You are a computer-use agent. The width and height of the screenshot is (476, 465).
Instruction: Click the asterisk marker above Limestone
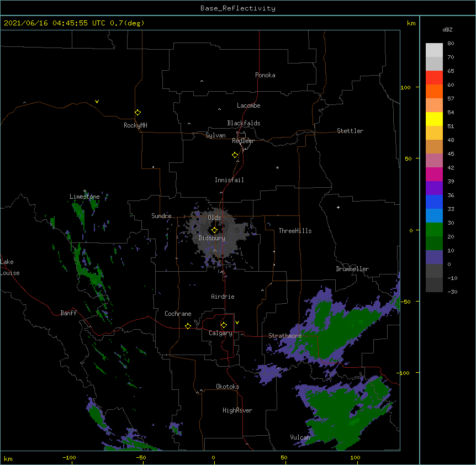pyautogui.click(x=84, y=191)
